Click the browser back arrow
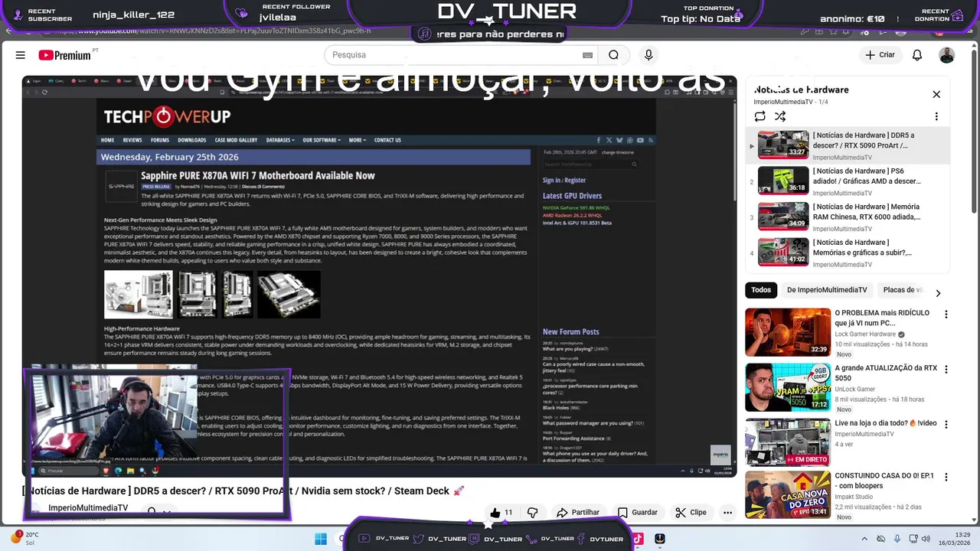The image size is (980, 551). click(x=8, y=31)
